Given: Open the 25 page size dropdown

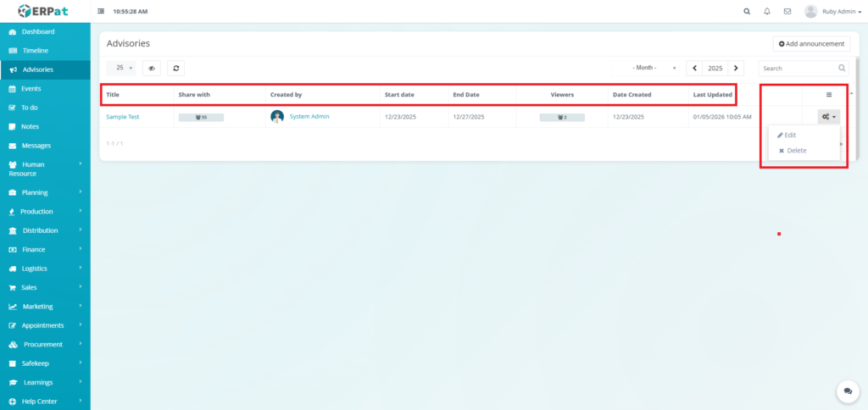Looking at the screenshot, I should pyautogui.click(x=120, y=68).
